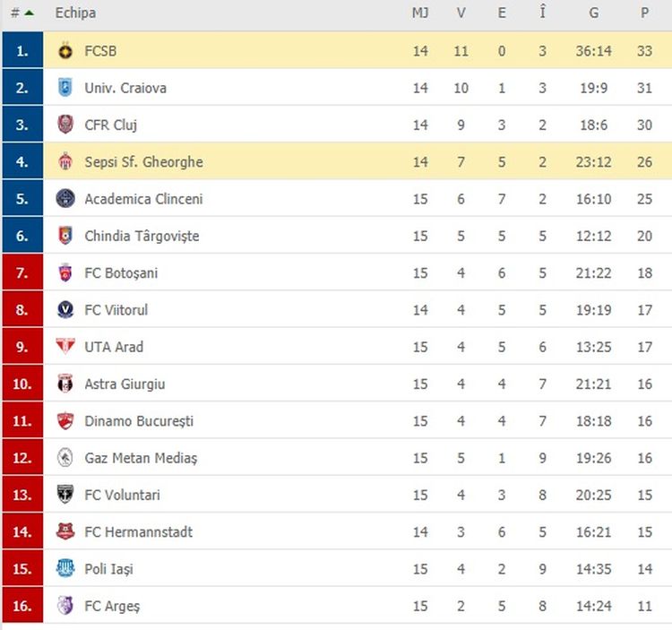The height and width of the screenshot is (630, 672).
Task: Click the CFR Cluj crest icon
Action: [x=65, y=125]
